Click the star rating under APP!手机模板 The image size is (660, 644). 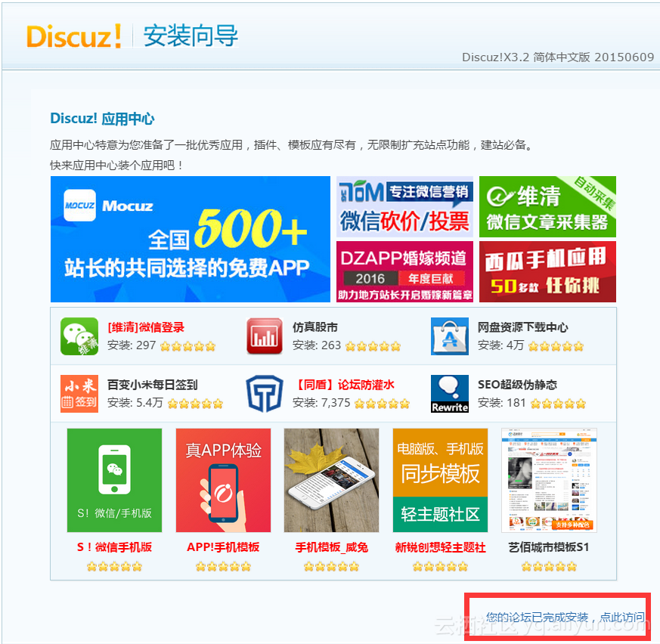(x=223, y=567)
